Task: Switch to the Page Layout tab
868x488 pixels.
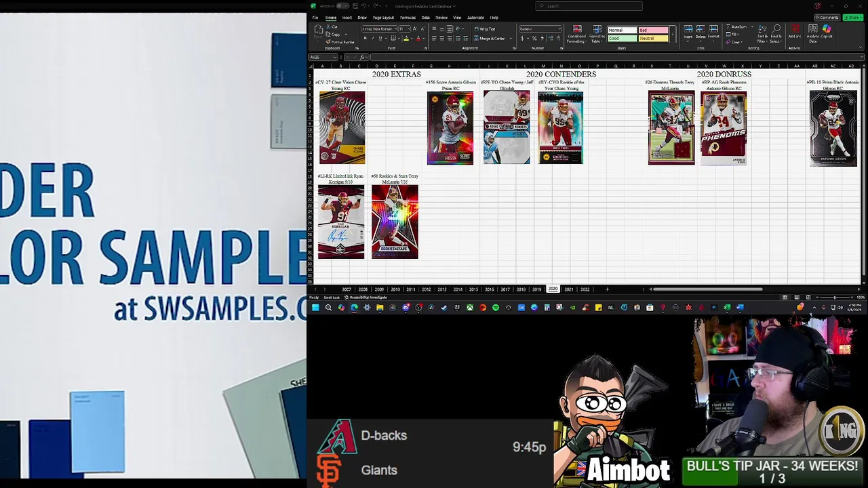Action: (x=383, y=18)
